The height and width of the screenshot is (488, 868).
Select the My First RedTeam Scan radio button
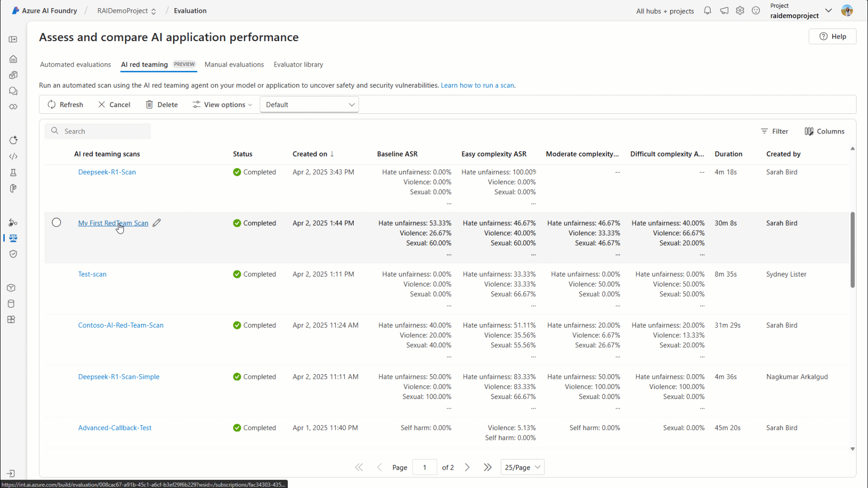pyautogui.click(x=56, y=222)
